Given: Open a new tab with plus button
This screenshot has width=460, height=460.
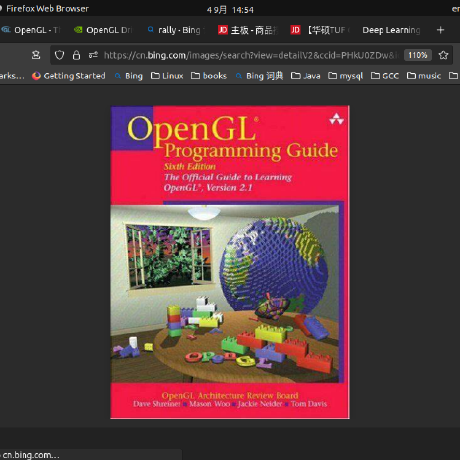Looking at the screenshot, I should coord(440,30).
